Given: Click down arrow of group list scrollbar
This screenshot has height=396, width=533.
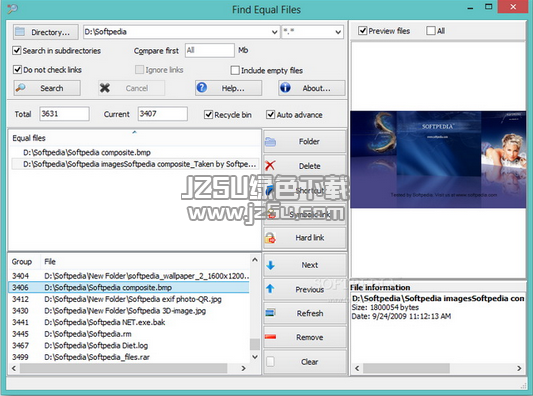Looking at the screenshot, I should (x=255, y=357).
